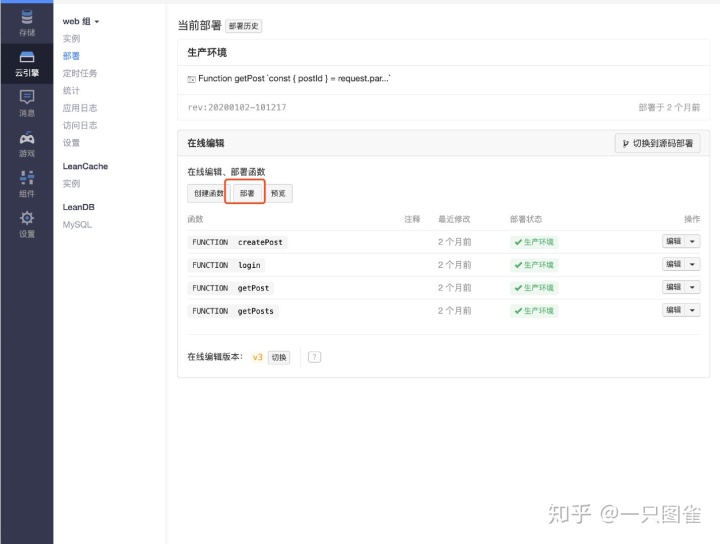Expand the web 组 dropdown
The image size is (720, 544).
tap(81, 21)
